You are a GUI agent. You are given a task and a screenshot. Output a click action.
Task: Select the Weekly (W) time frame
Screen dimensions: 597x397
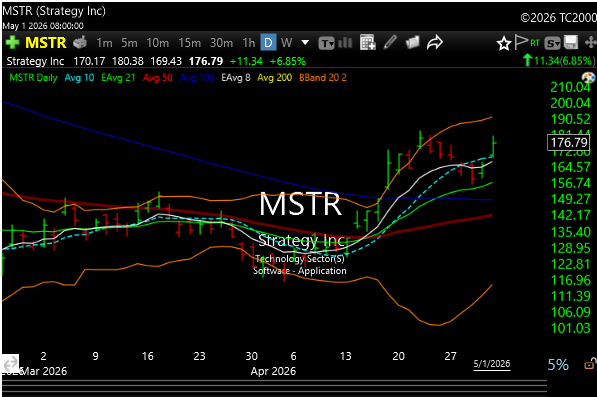[x=286, y=43]
